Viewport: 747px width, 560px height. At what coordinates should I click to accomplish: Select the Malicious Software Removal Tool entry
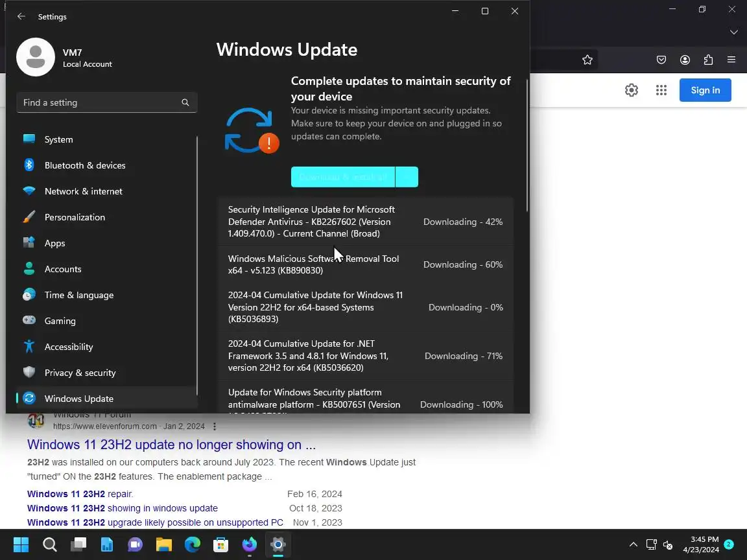point(366,264)
